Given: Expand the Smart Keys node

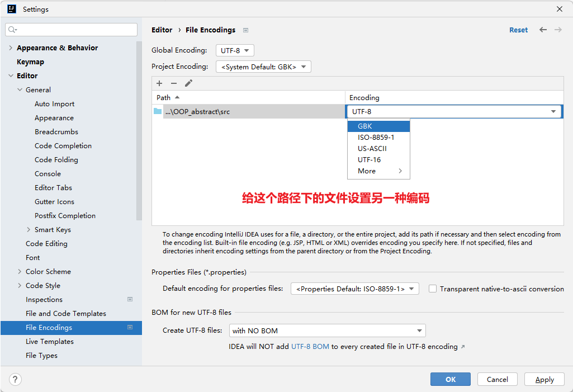Looking at the screenshot, I should click(29, 230).
